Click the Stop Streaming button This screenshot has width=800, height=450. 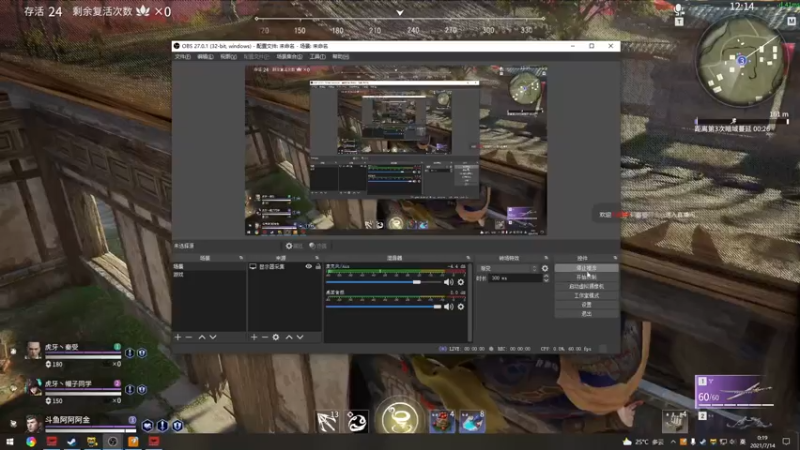[586, 268]
